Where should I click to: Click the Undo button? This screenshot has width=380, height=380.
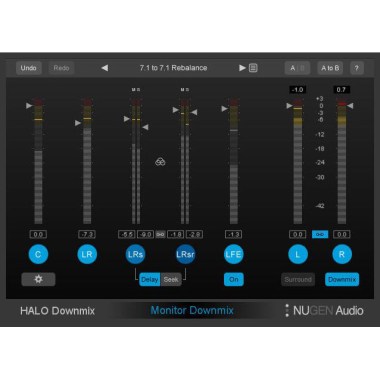[29, 68]
